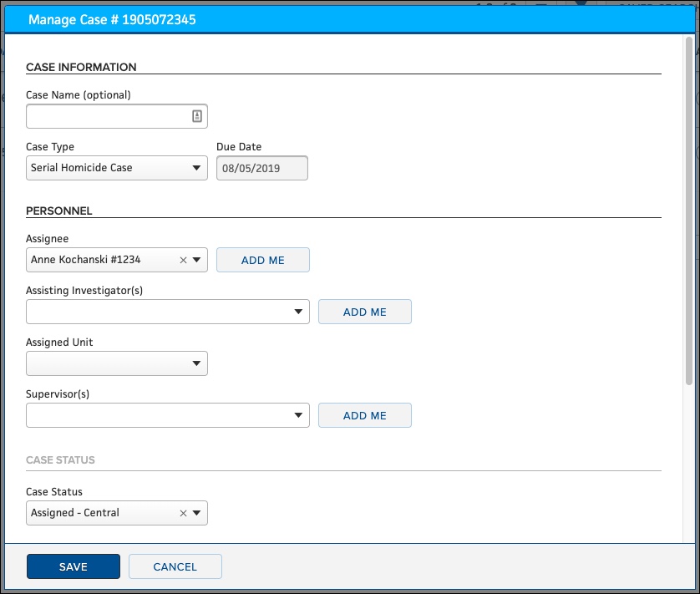Expand the Assignee dropdown arrow

(x=197, y=260)
